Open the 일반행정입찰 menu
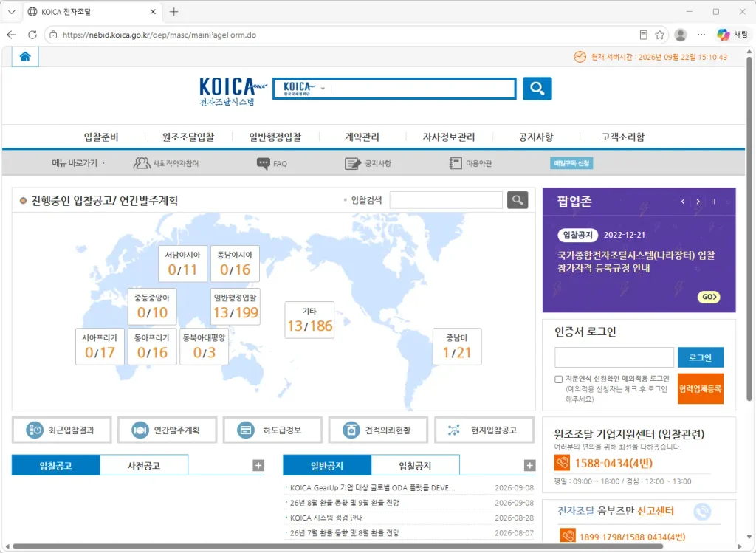This screenshot has height=553, width=756. coord(275,137)
